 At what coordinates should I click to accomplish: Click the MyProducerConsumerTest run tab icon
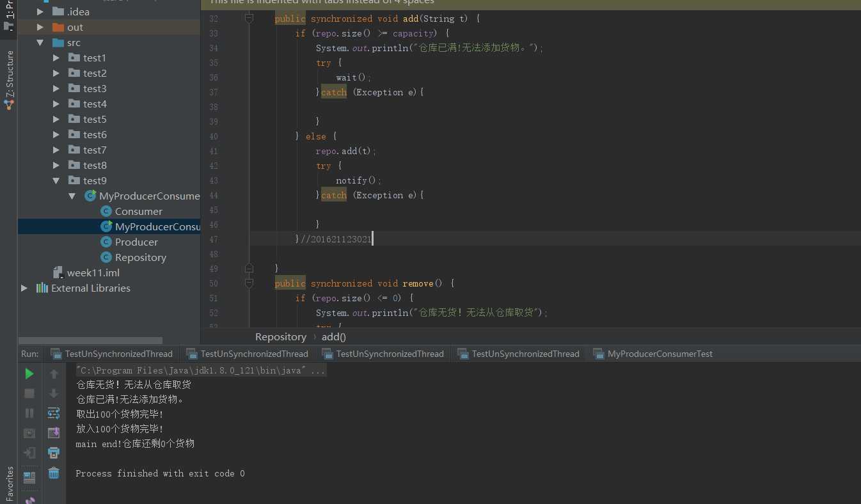[599, 354]
